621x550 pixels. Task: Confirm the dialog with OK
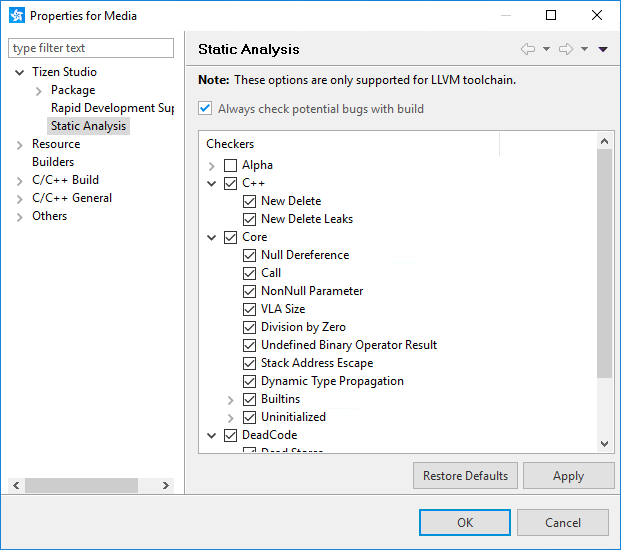[x=465, y=522]
